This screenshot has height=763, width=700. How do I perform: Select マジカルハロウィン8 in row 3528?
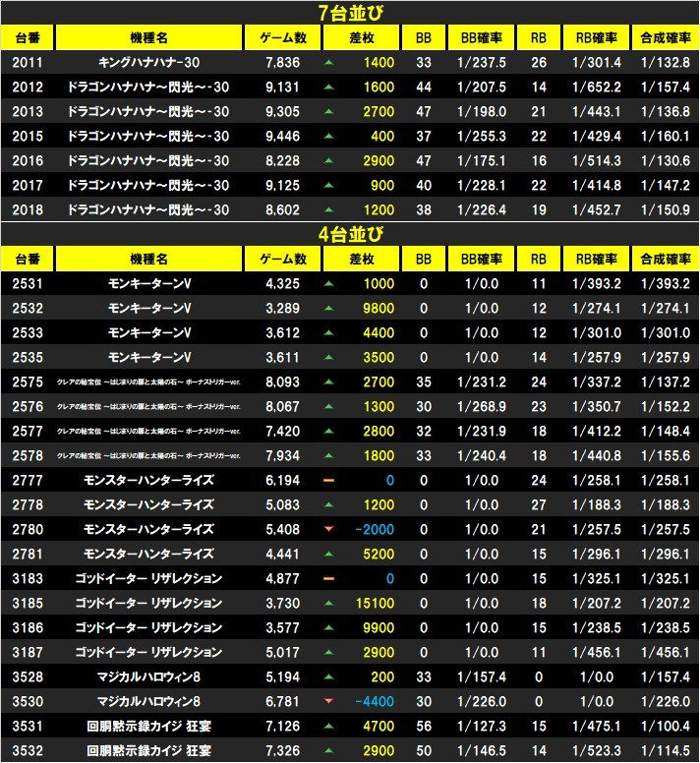(x=148, y=676)
